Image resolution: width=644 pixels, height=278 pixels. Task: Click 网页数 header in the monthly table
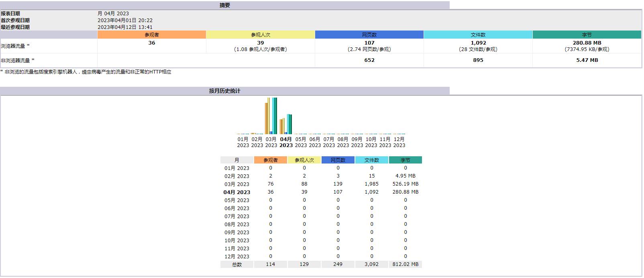click(x=338, y=160)
